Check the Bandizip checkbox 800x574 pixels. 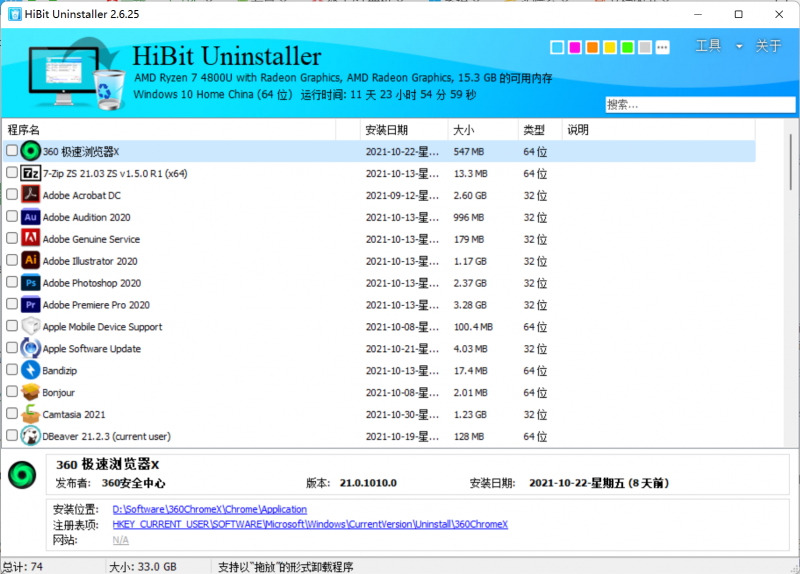(12, 369)
